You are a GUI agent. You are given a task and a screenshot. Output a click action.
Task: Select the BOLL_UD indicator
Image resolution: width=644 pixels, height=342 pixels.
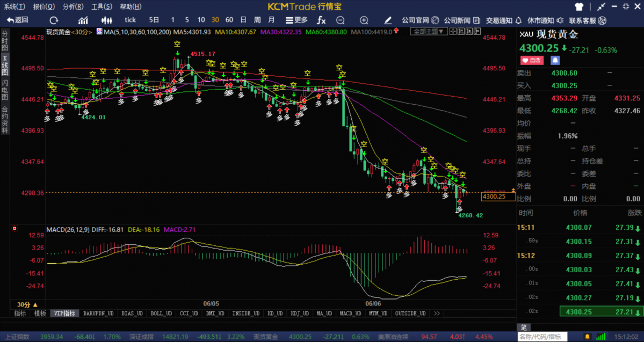(161, 313)
